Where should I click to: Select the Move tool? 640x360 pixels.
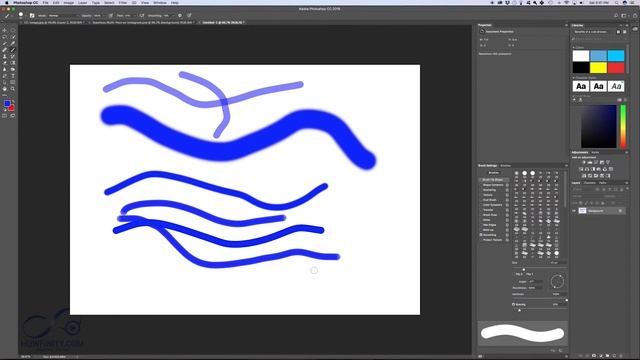(4, 30)
